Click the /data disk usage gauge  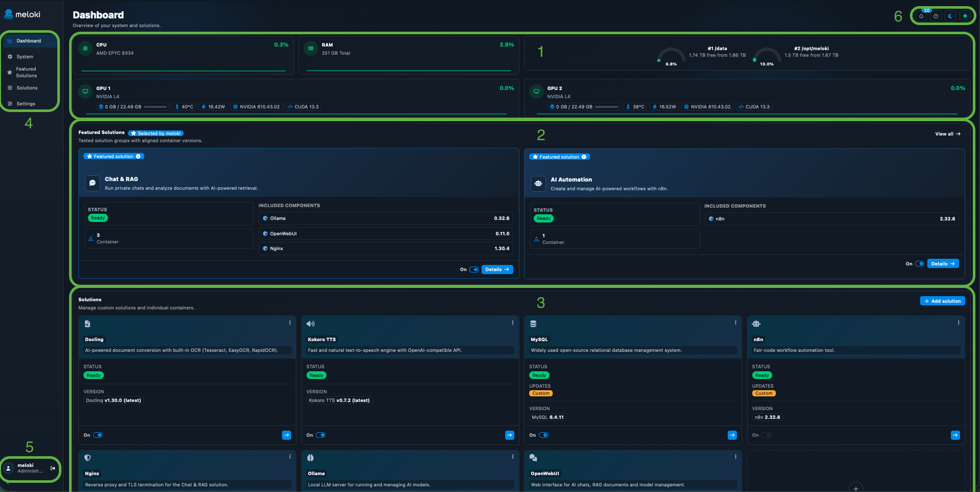[x=671, y=56]
